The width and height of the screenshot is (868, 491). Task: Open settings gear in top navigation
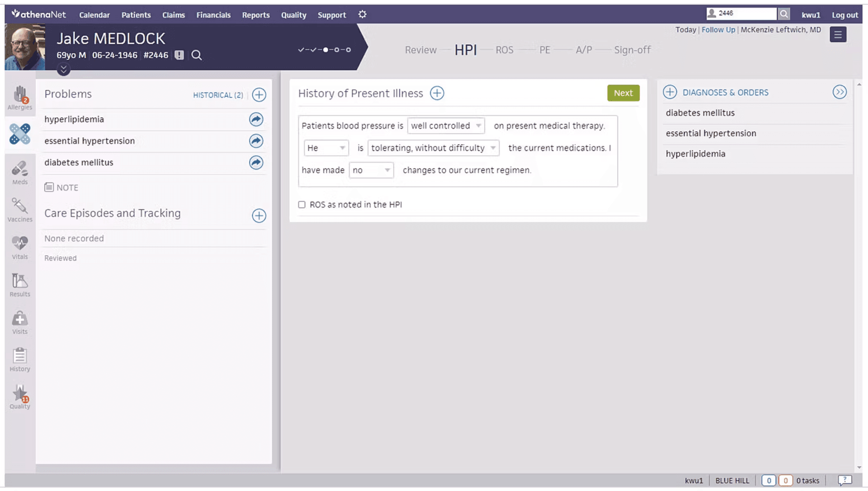(363, 14)
